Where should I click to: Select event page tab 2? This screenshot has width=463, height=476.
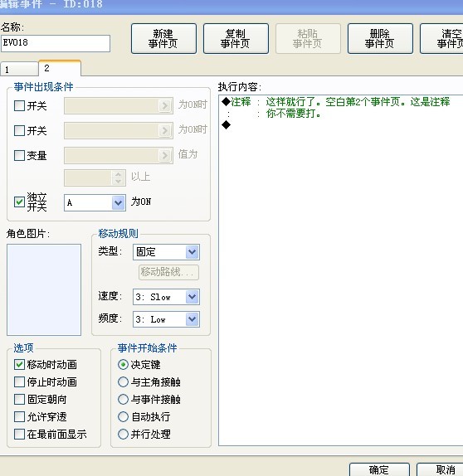(60, 68)
